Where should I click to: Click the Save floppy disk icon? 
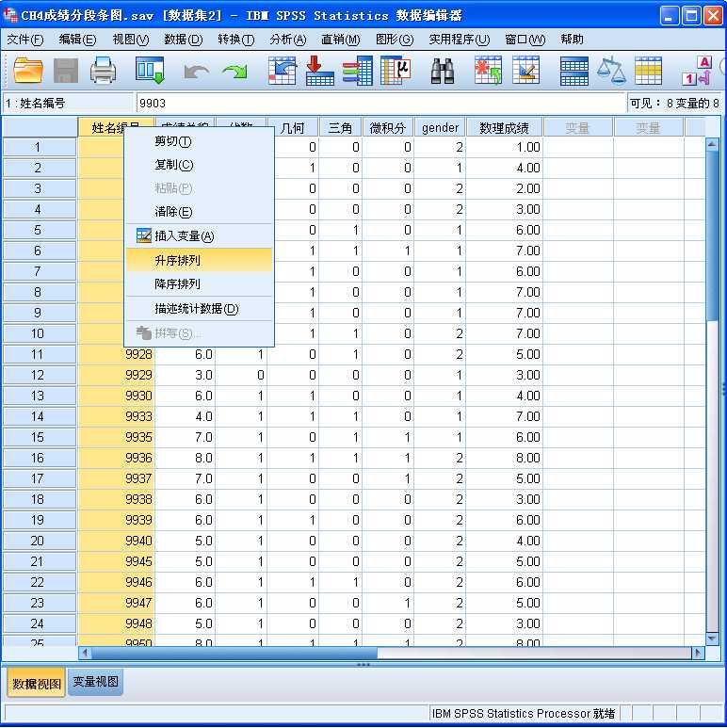pyautogui.click(x=66, y=71)
